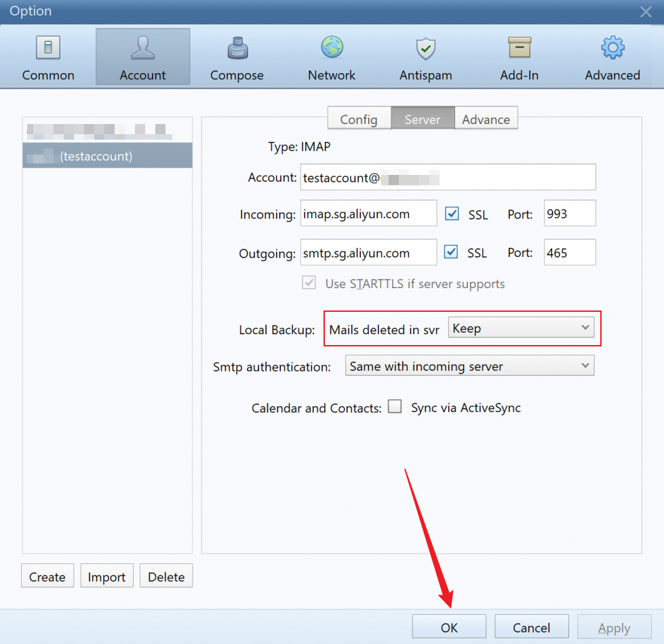
Task: Open the Advanced gear settings
Action: coord(612,57)
